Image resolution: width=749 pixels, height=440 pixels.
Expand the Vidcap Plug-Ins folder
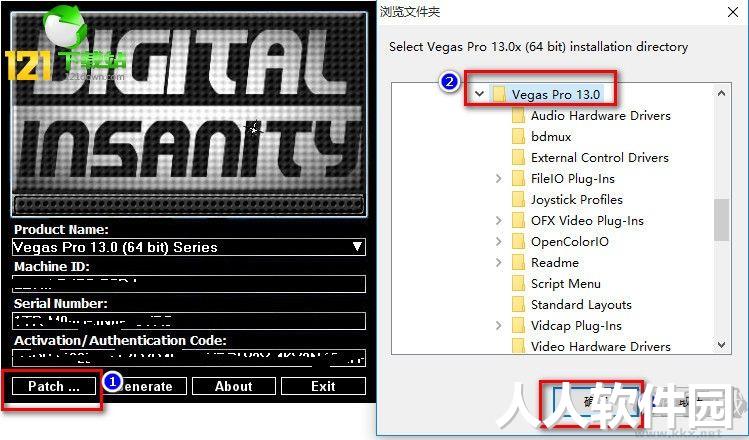pos(499,326)
